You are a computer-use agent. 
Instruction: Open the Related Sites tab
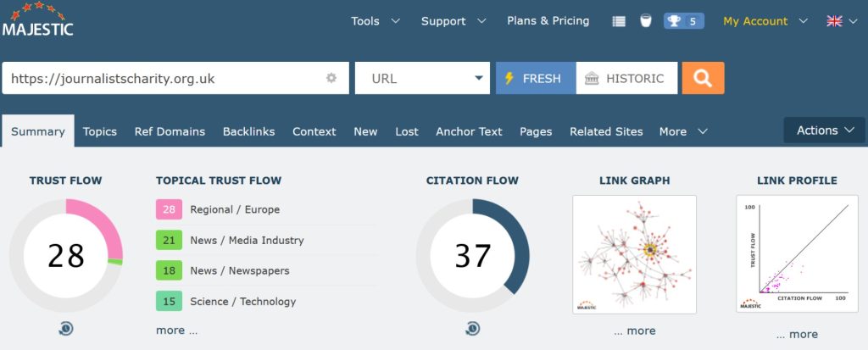pos(606,132)
